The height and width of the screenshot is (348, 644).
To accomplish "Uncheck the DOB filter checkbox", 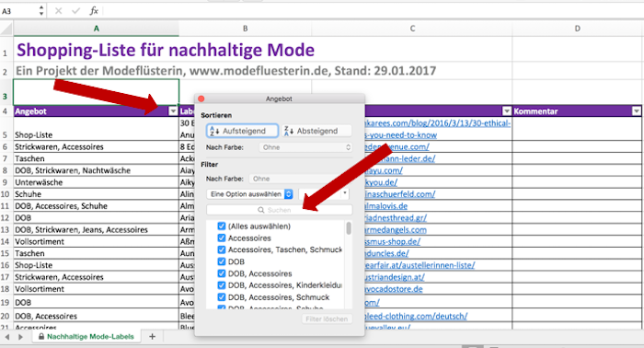I will pyautogui.click(x=222, y=261).
